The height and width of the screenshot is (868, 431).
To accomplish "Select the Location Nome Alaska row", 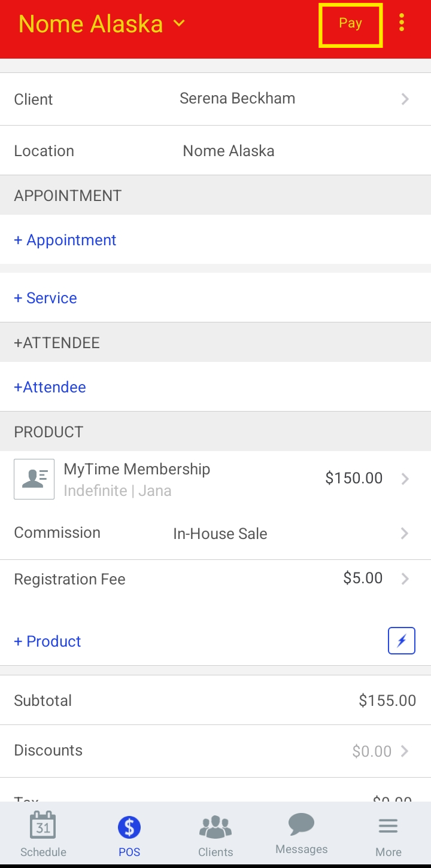I will (x=215, y=151).
